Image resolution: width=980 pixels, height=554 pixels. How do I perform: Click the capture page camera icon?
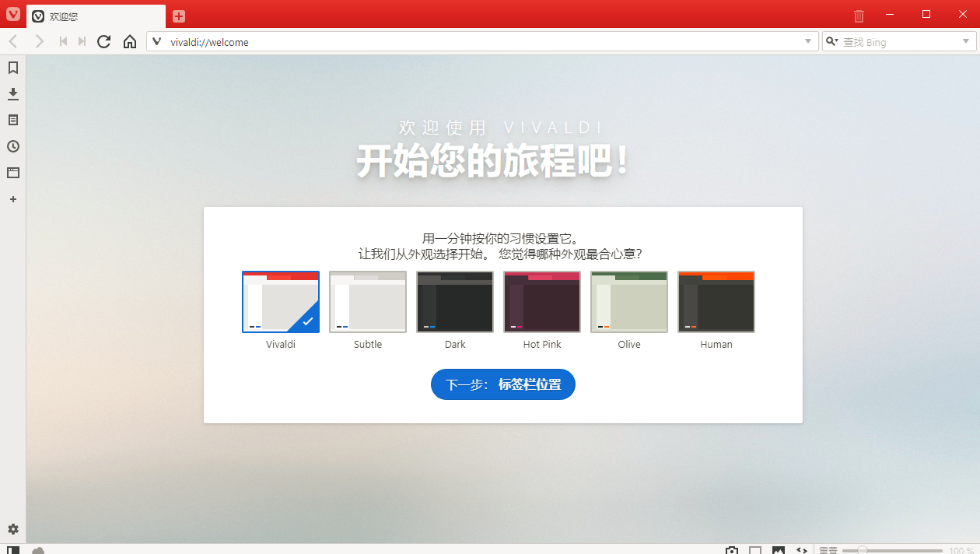[732, 550]
